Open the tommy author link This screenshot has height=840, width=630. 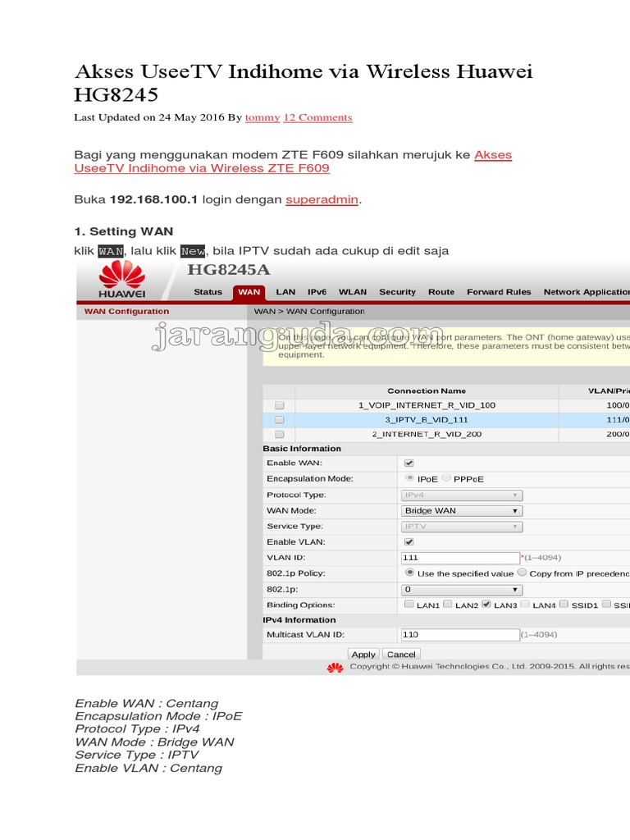coord(262,117)
